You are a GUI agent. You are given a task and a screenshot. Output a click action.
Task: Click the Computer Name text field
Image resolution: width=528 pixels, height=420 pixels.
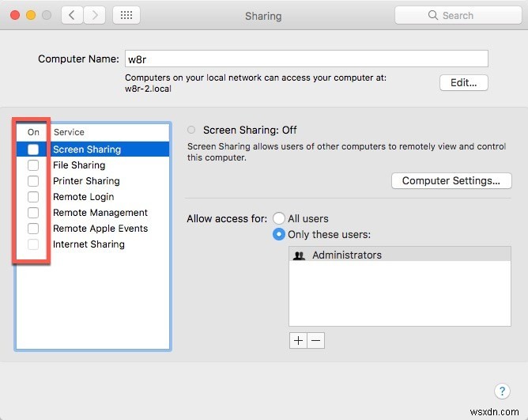coord(306,59)
